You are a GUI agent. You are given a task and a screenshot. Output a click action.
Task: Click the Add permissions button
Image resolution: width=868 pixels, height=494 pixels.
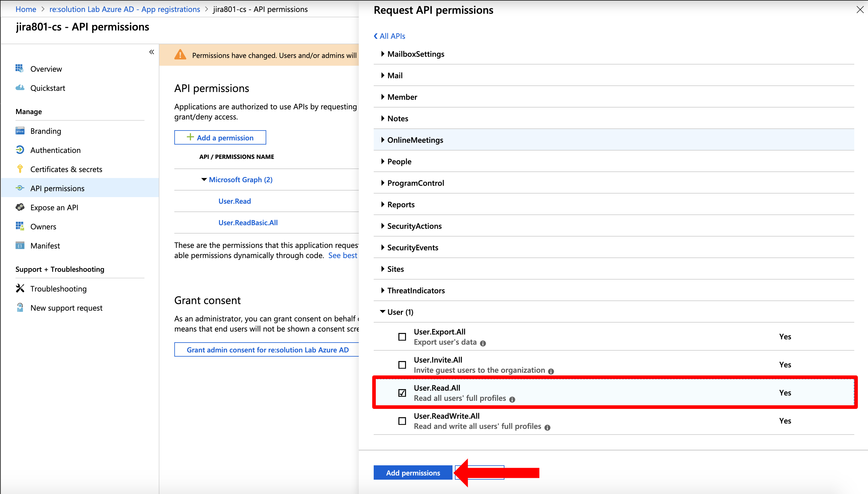413,472
